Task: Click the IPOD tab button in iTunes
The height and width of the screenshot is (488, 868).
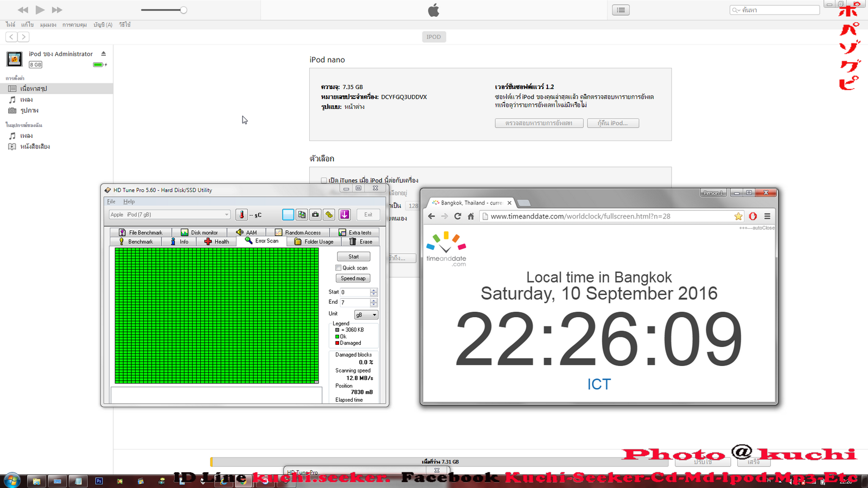Action: (x=433, y=37)
